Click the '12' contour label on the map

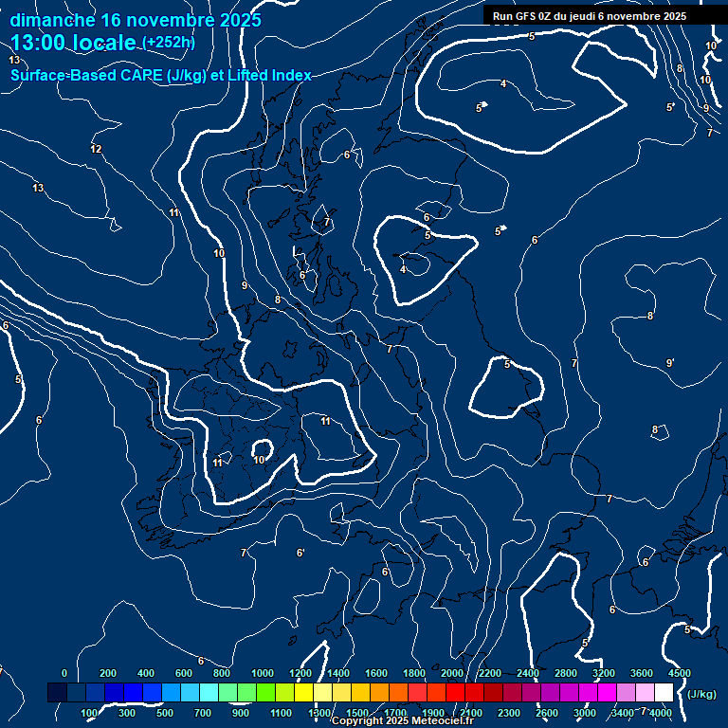pyautogui.click(x=96, y=149)
